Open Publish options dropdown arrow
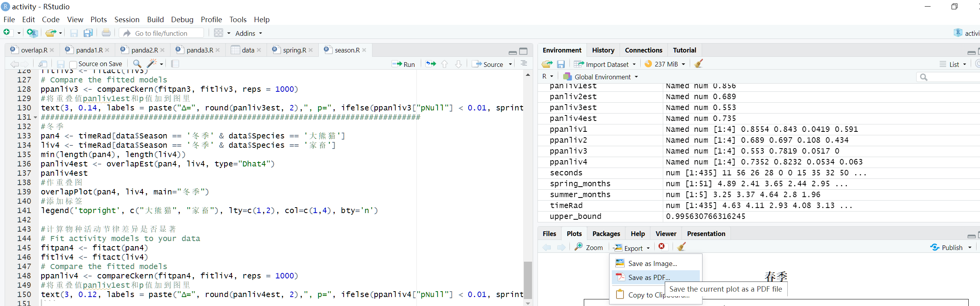 tap(969, 248)
